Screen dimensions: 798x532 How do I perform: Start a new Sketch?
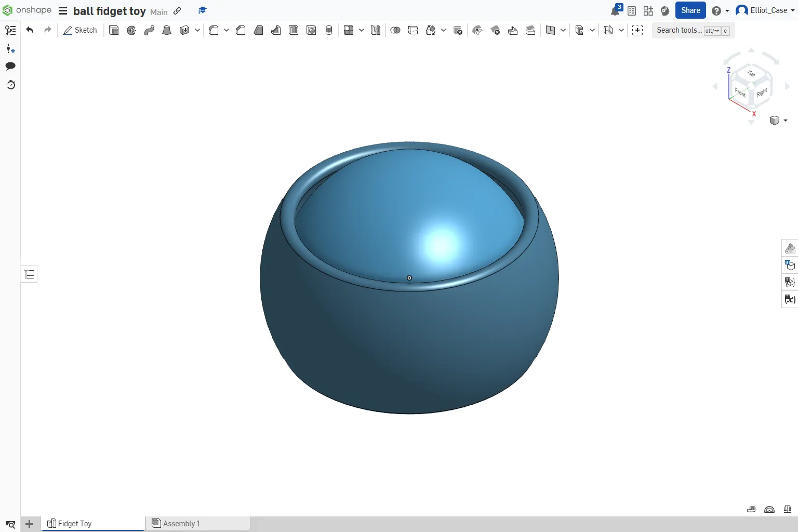click(80, 30)
